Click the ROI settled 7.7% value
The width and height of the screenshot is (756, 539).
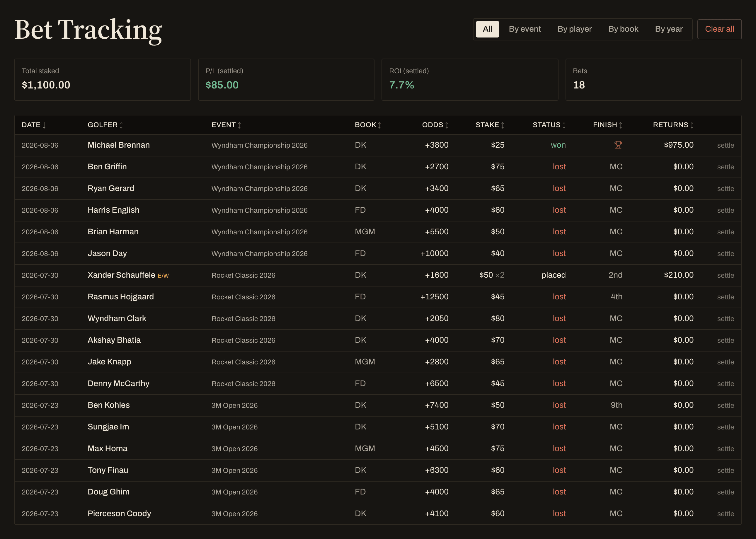pos(401,85)
